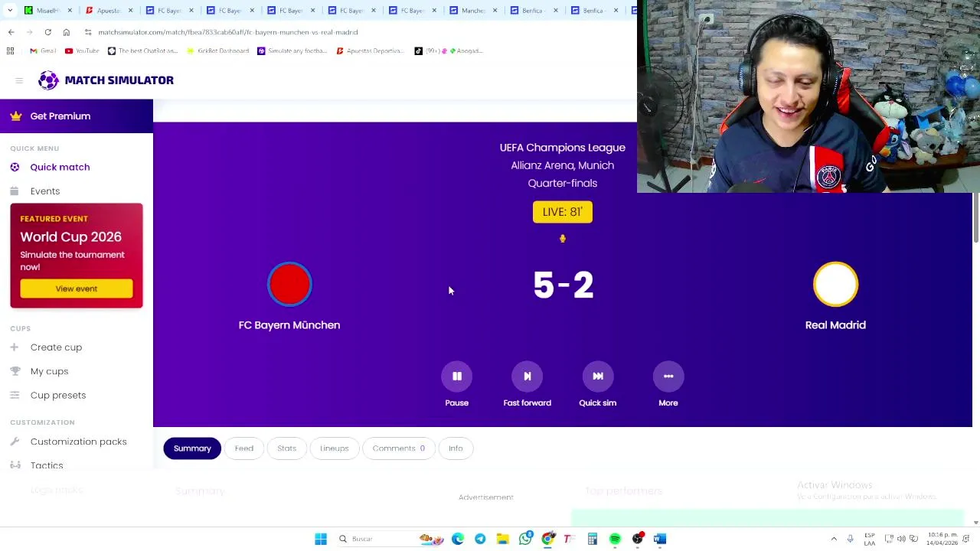Image resolution: width=980 pixels, height=551 pixels.
Task: Switch to the Manchester browser tab
Action: (472, 10)
